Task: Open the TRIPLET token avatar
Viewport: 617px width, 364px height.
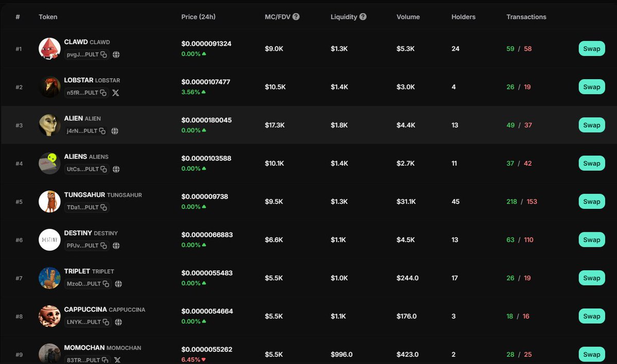Action: (x=49, y=278)
